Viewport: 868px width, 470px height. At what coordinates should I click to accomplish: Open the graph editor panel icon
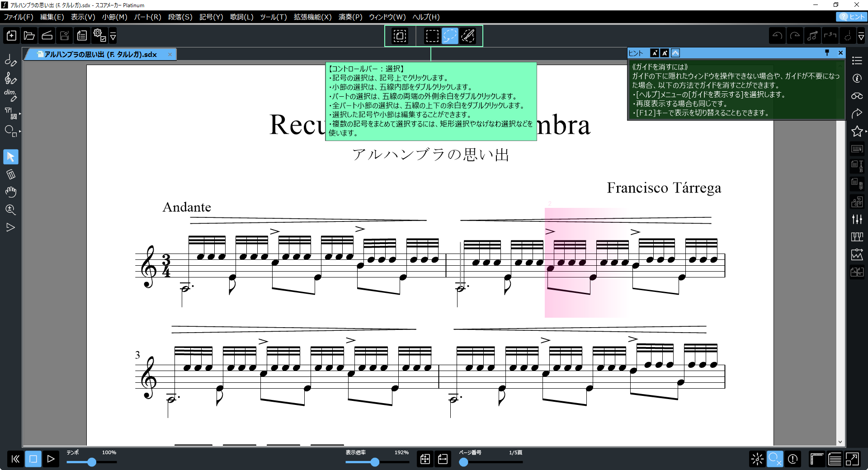point(857,254)
